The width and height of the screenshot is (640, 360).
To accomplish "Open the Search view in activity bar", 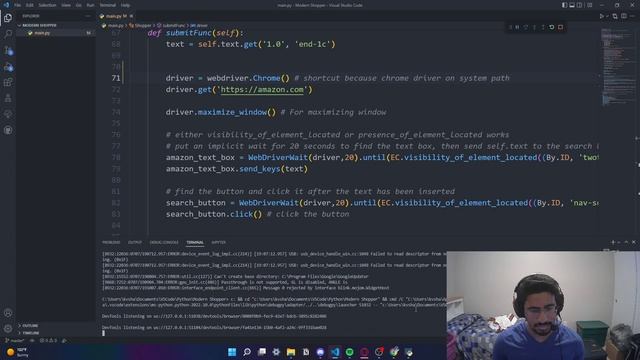I will (x=8, y=34).
